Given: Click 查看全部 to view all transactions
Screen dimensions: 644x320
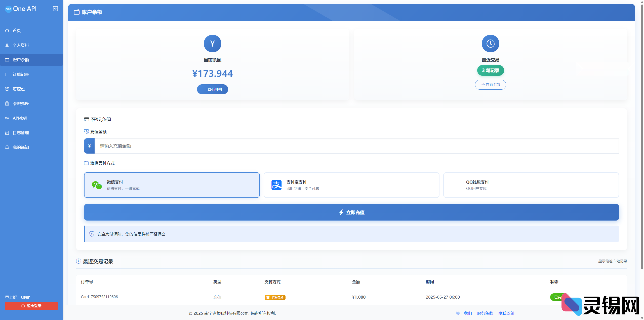Looking at the screenshot, I should point(490,85).
